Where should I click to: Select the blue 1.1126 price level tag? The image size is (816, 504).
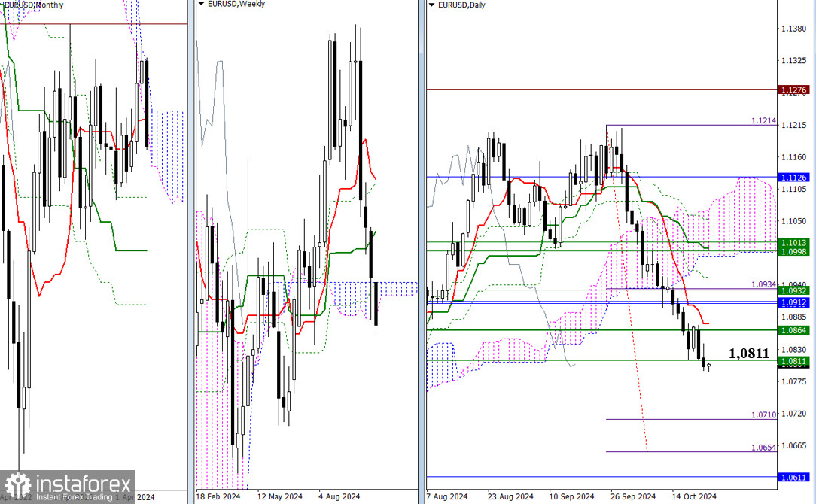793,178
